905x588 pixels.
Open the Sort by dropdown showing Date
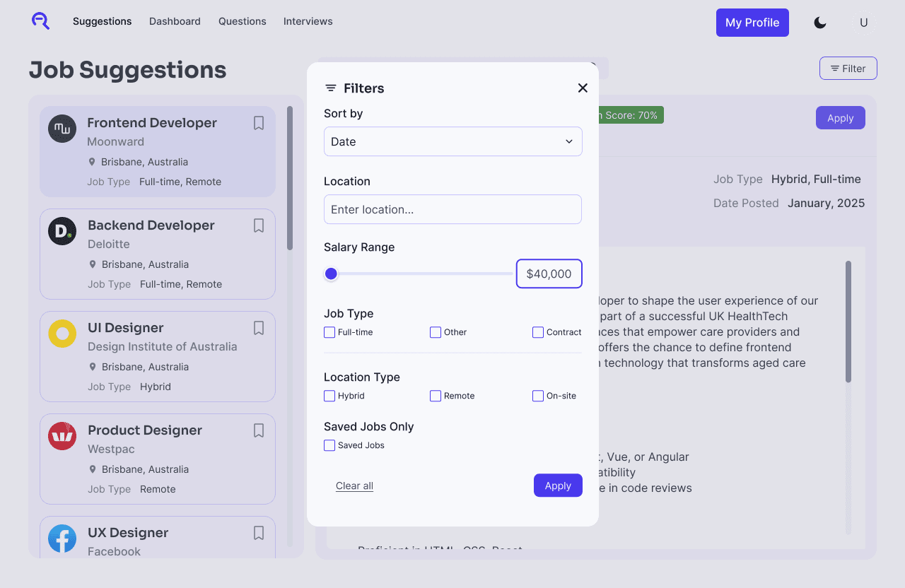(x=452, y=141)
